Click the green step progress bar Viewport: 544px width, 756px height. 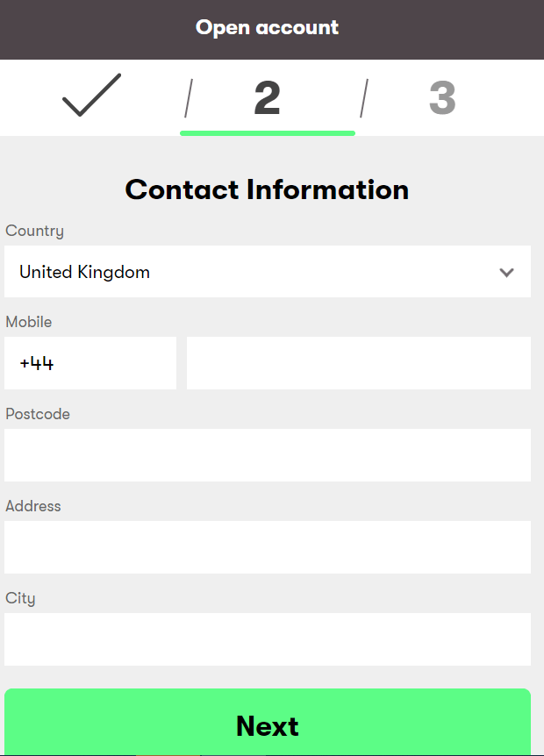[x=267, y=133]
